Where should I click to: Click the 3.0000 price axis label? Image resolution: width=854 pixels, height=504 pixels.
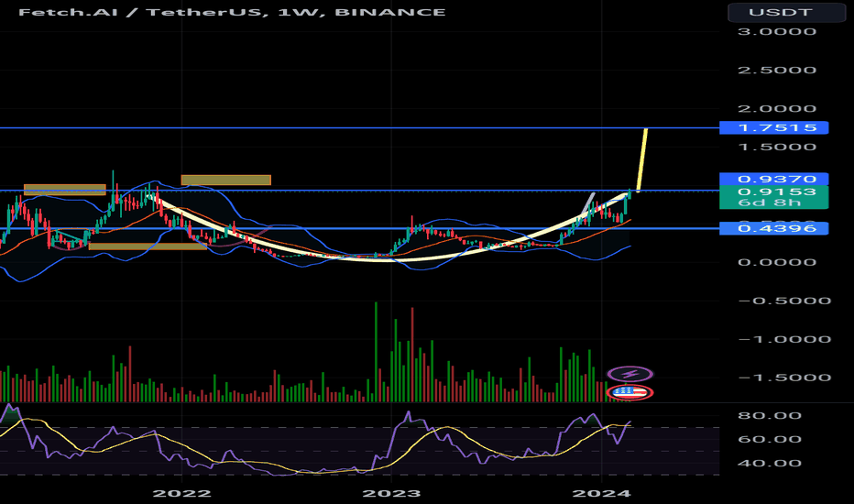pos(777,31)
